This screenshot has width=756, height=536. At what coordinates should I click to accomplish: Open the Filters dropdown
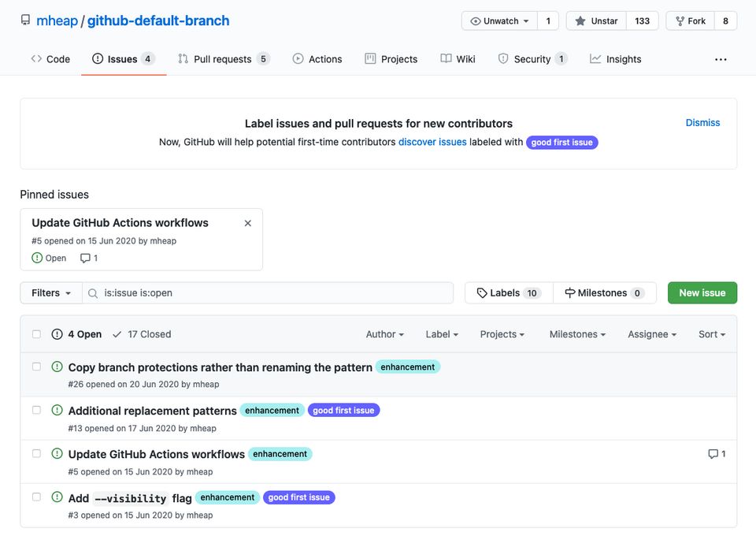point(51,293)
